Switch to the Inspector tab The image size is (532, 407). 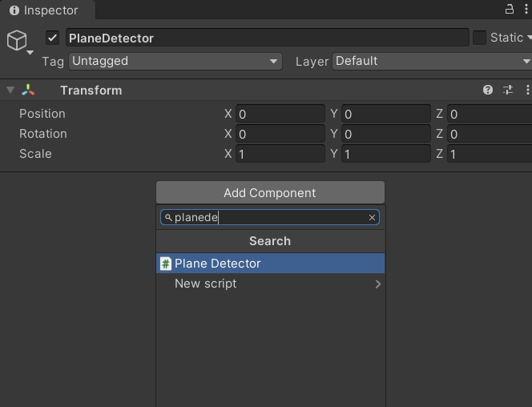pos(45,10)
